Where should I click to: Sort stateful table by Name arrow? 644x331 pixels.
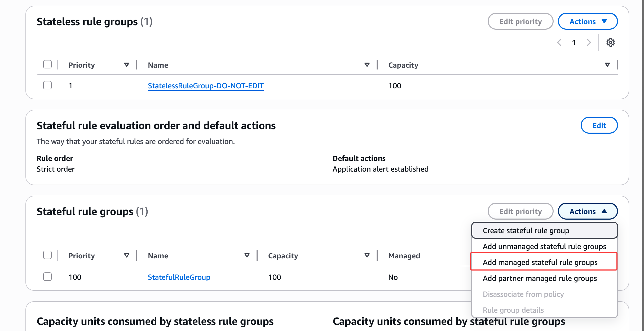(247, 255)
